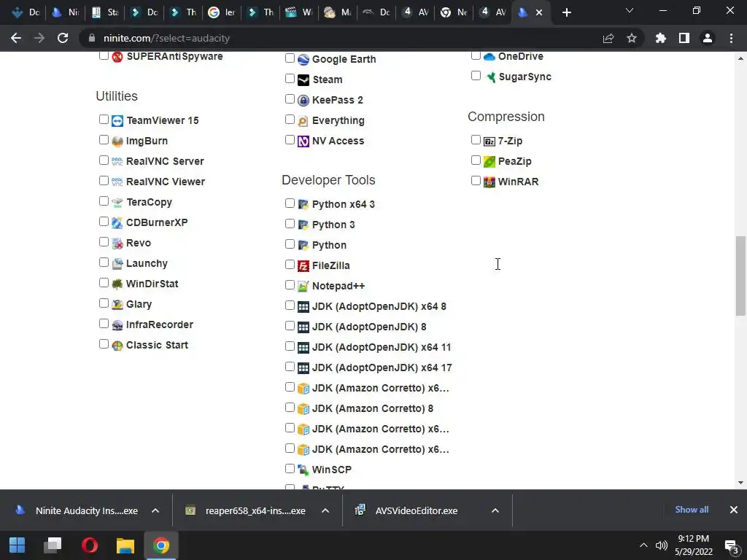Check the RealVNC Server checkbox
747x560 pixels.
[104, 160]
